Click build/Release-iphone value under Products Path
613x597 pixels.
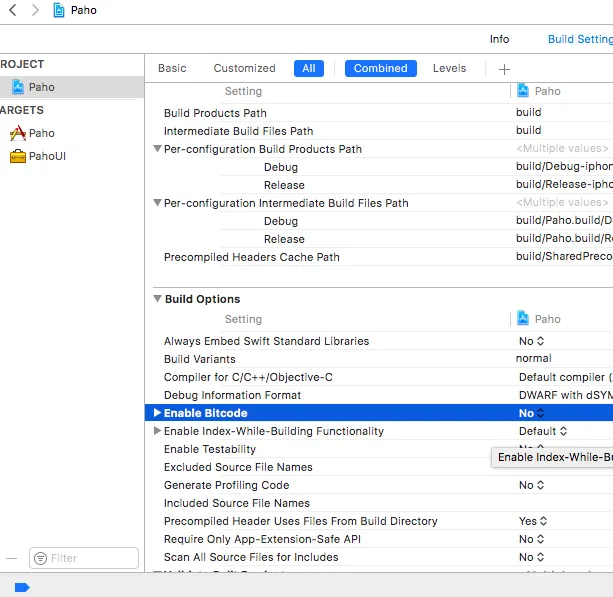pos(564,184)
